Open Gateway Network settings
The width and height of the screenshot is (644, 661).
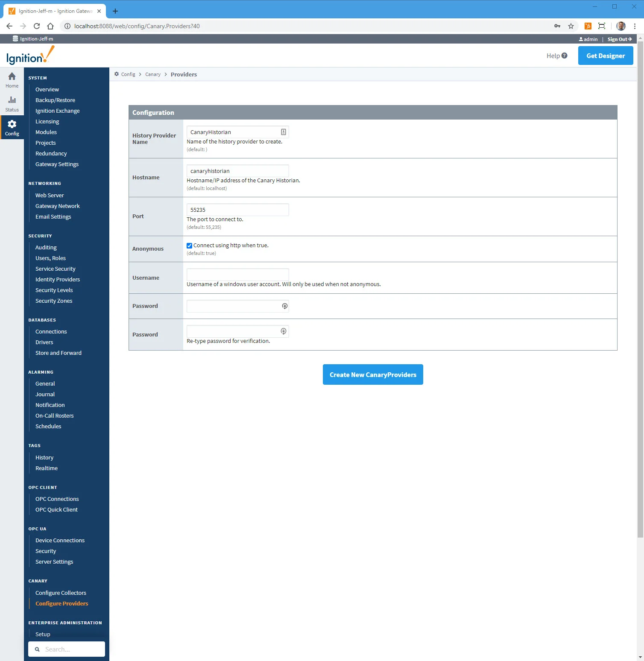coord(58,206)
